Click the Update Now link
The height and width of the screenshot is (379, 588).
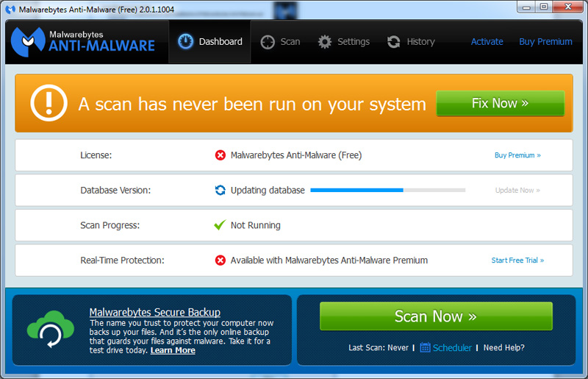tap(517, 190)
